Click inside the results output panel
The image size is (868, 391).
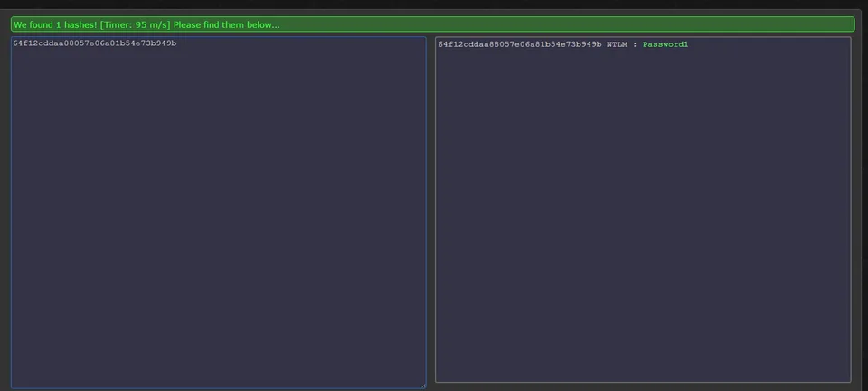tap(643, 210)
